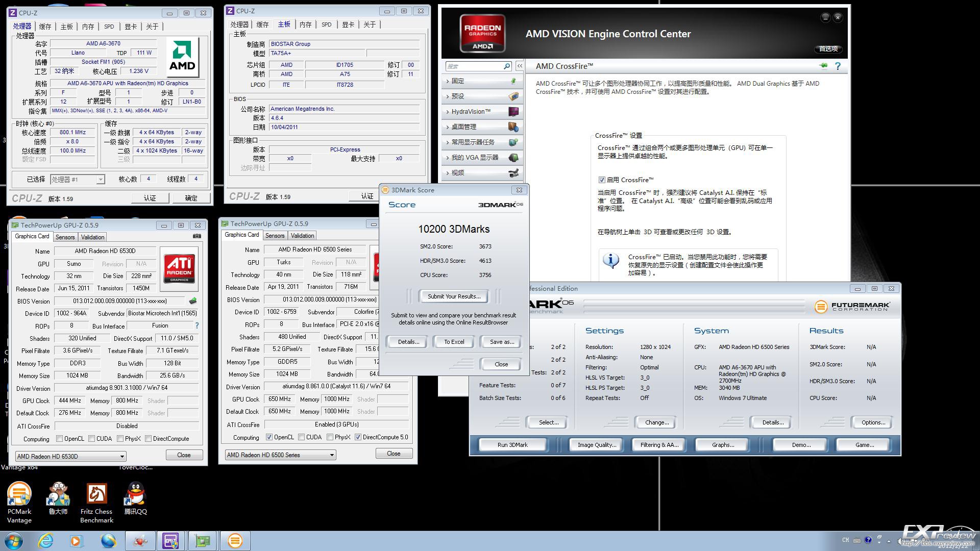Toggle the 启用 CrossFire checkbox
The width and height of the screenshot is (980, 551).
point(602,180)
